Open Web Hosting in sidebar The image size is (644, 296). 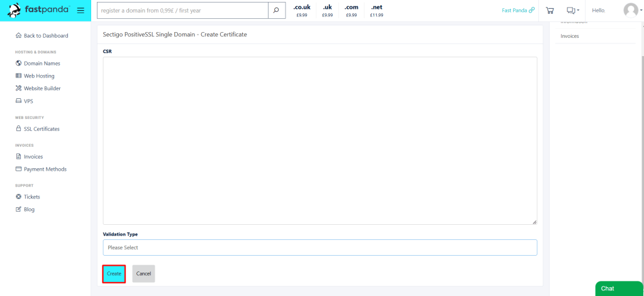tap(35, 76)
